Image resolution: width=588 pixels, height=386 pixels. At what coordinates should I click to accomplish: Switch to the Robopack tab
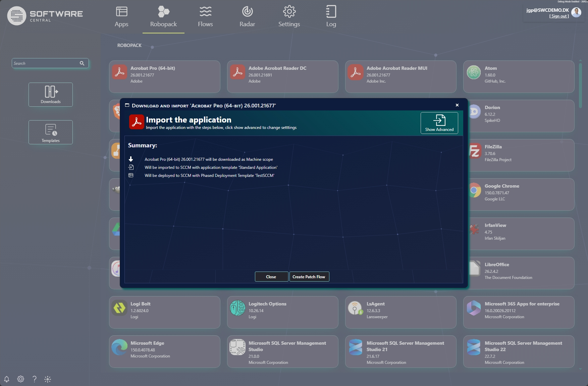(x=163, y=17)
